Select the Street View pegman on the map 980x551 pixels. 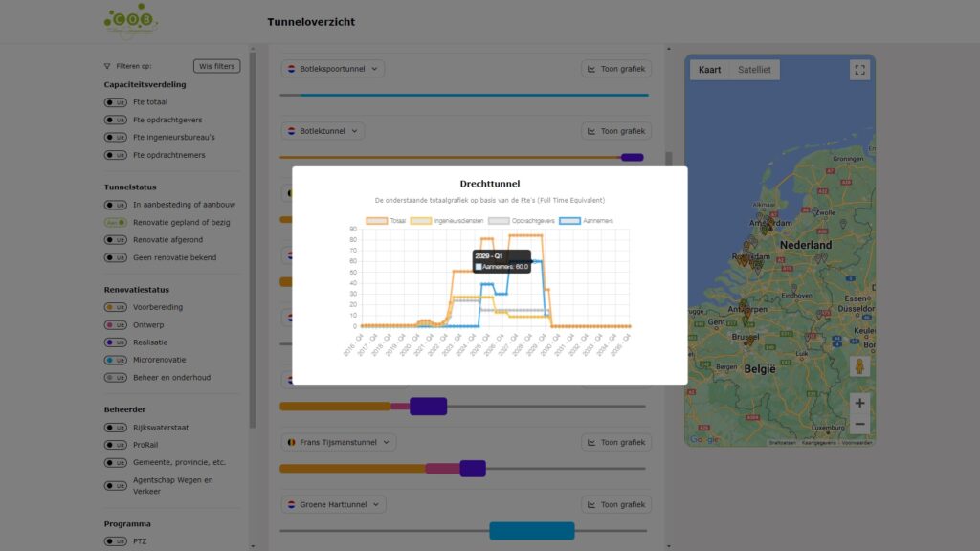[x=859, y=366]
